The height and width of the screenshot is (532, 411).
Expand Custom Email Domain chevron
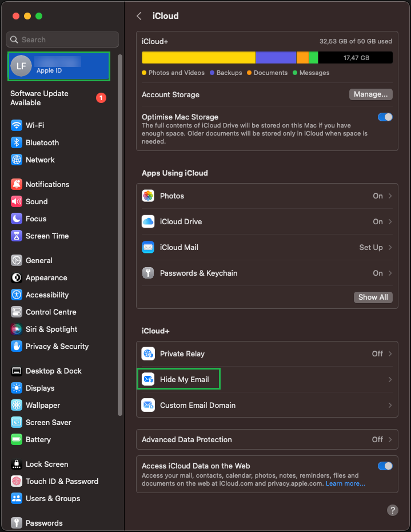tap(390, 405)
